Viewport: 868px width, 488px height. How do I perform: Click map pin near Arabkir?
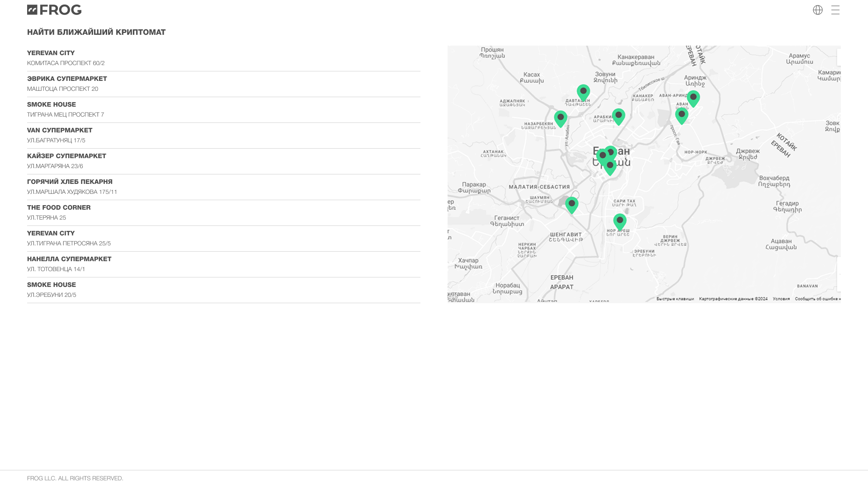click(618, 116)
